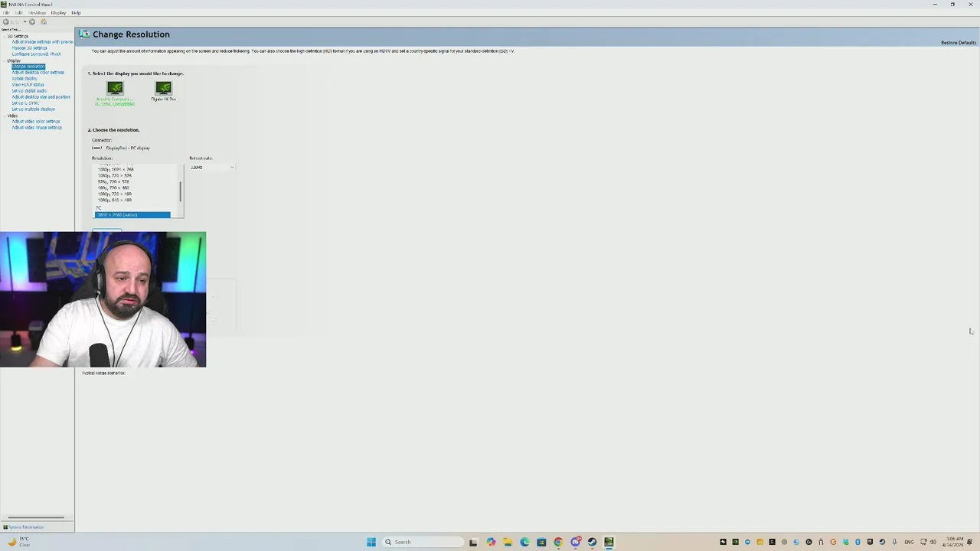Open Microsoft Edge from the taskbar
Image resolution: width=980 pixels, height=551 pixels.
coord(524,542)
